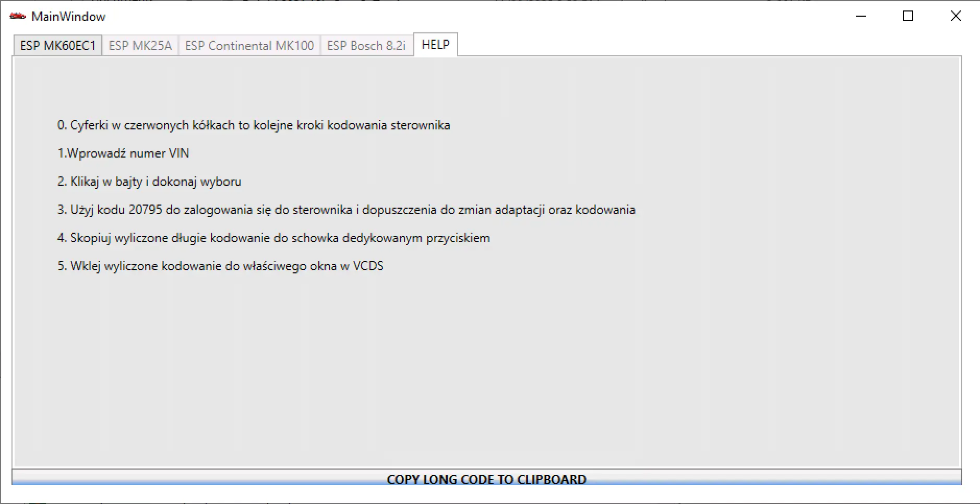Open the ESP MK25A tab
The height and width of the screenshot is (504, 980).
click(140, 45)
